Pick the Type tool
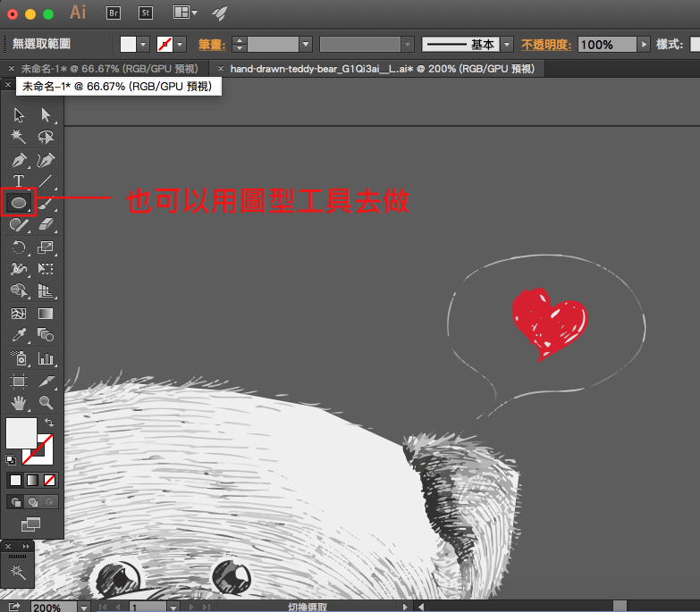The height and width of the screenshot is (612, 700). click(19, 181)
